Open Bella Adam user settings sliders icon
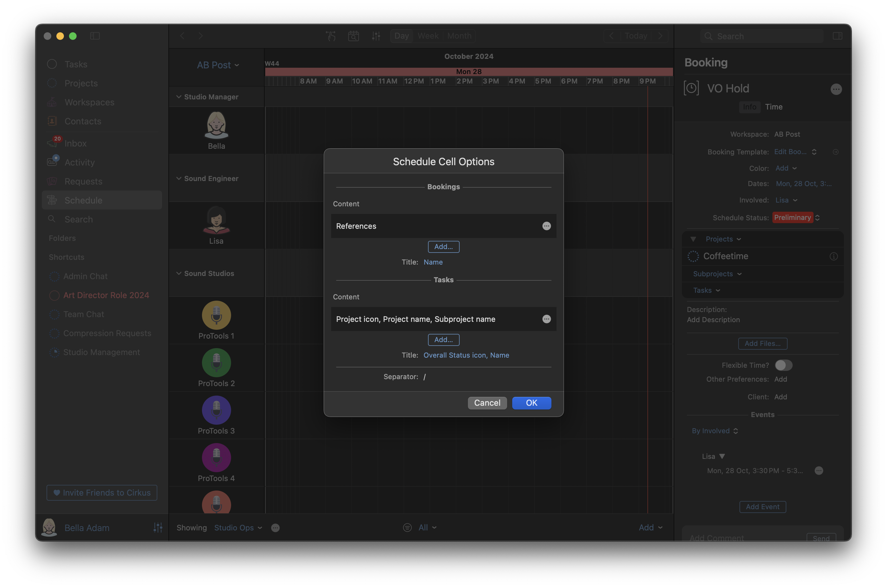887x588 pixels. tap(158, 528)
